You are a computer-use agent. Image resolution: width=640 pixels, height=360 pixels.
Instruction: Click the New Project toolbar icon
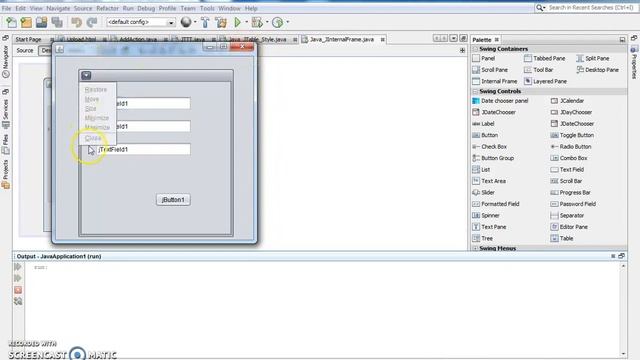click(x=26, y=22)
